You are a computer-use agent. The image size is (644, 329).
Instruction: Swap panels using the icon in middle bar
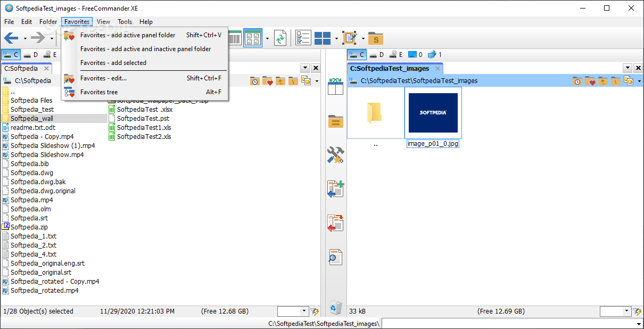[x=336, y=86]
